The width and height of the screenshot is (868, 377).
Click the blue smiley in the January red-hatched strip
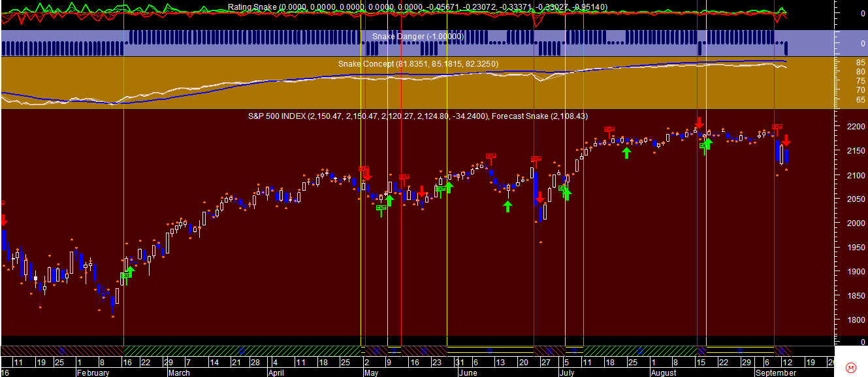62,351
